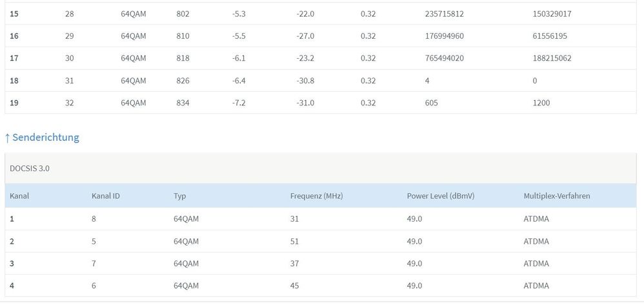Select the 31 MHz frequency cell

coord(295,219)
